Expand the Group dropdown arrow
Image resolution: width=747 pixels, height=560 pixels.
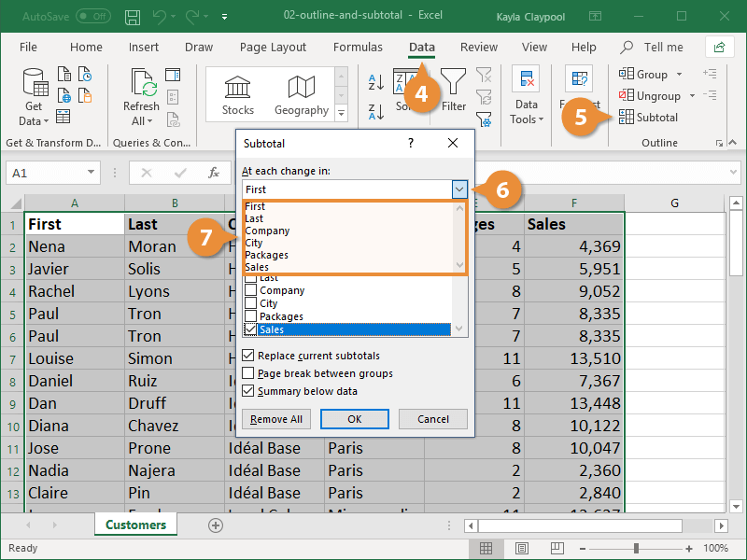678,74
